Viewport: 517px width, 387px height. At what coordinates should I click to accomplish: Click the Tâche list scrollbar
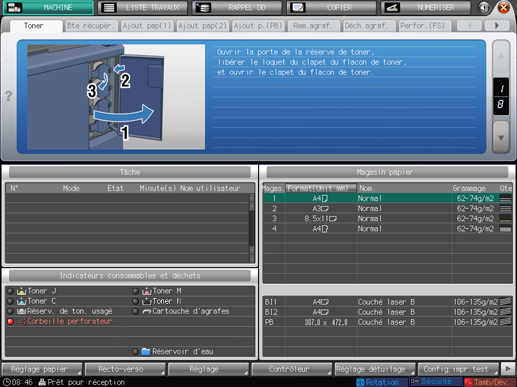pyautogui.click(x=252, y=228)
